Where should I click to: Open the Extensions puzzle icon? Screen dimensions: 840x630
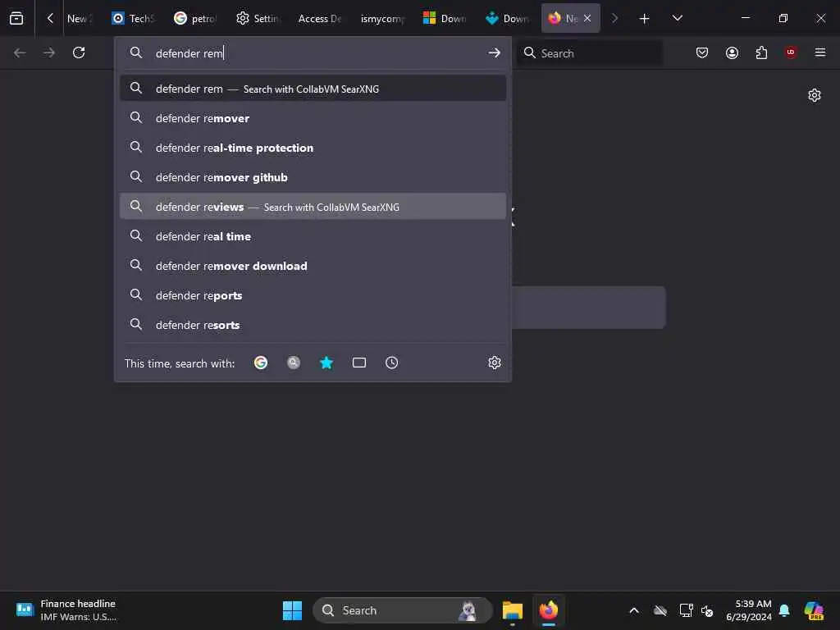point(761,52)
